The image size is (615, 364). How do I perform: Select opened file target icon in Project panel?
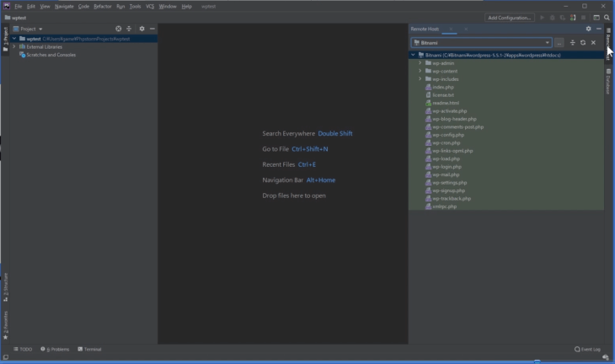point(119,29)
